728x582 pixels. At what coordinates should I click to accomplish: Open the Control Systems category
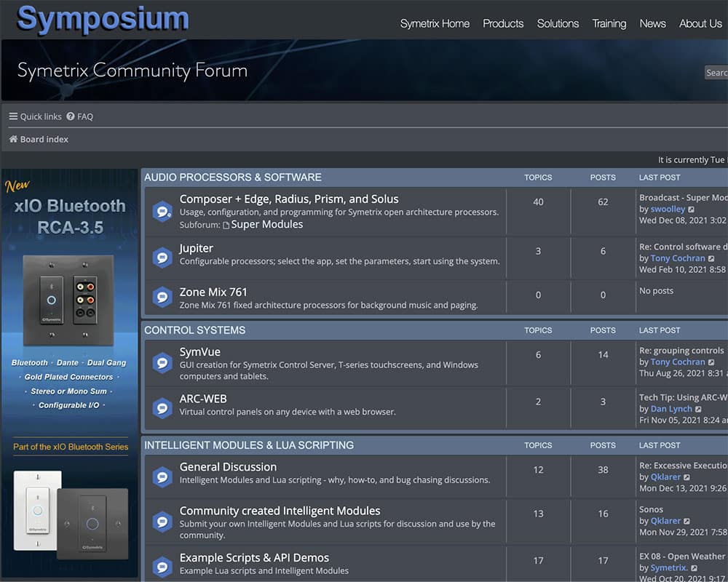coord(195,330)
